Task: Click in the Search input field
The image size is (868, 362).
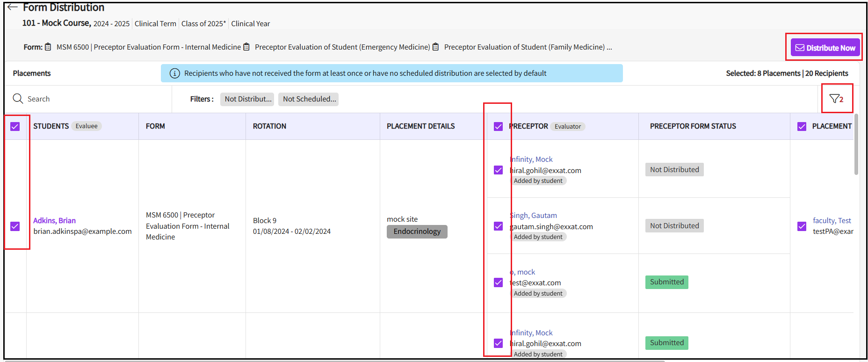Action: [94, 99]
